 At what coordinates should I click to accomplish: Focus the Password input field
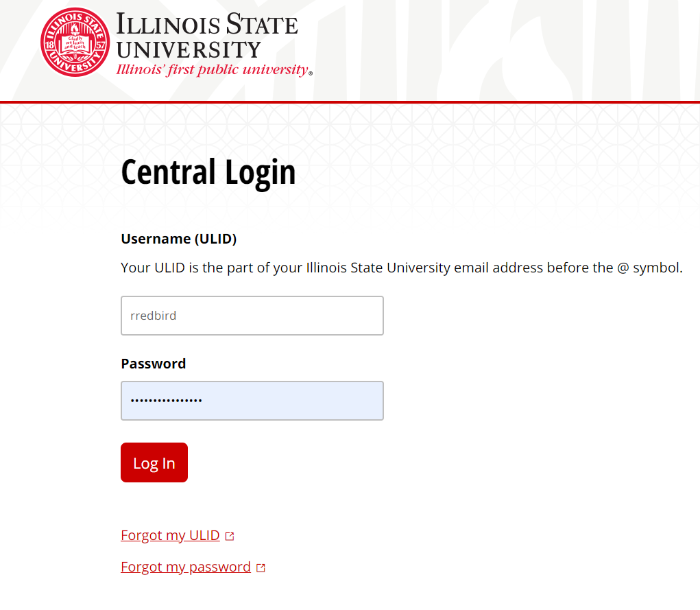[x=252, y=401]
